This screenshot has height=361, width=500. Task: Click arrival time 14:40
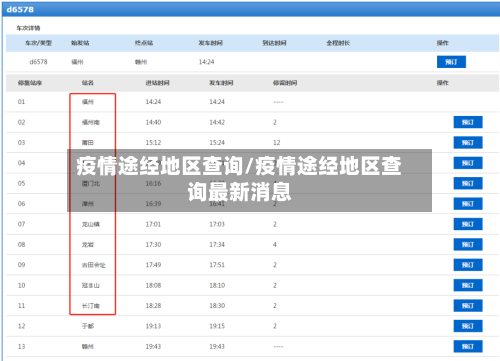pyautogui.click(x=153, y=122)
